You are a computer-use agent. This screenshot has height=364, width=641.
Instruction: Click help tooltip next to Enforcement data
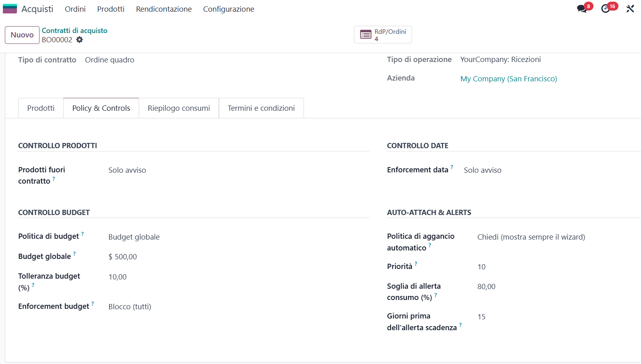coord(452,167)
